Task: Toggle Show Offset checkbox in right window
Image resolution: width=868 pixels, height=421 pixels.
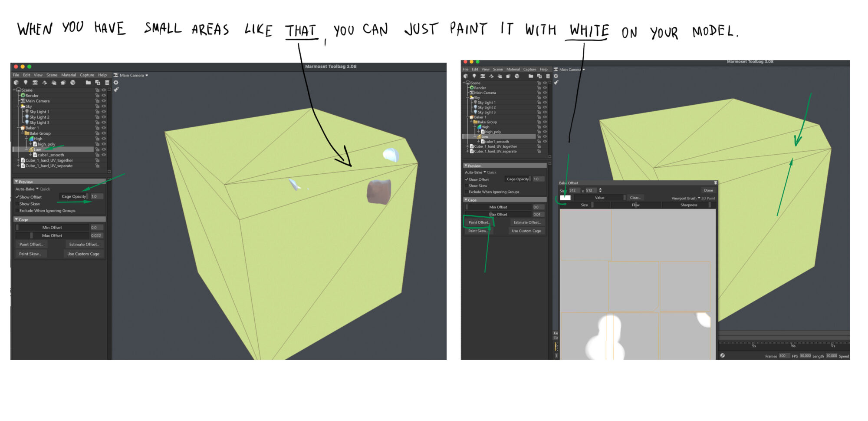Action: (467, 179)
